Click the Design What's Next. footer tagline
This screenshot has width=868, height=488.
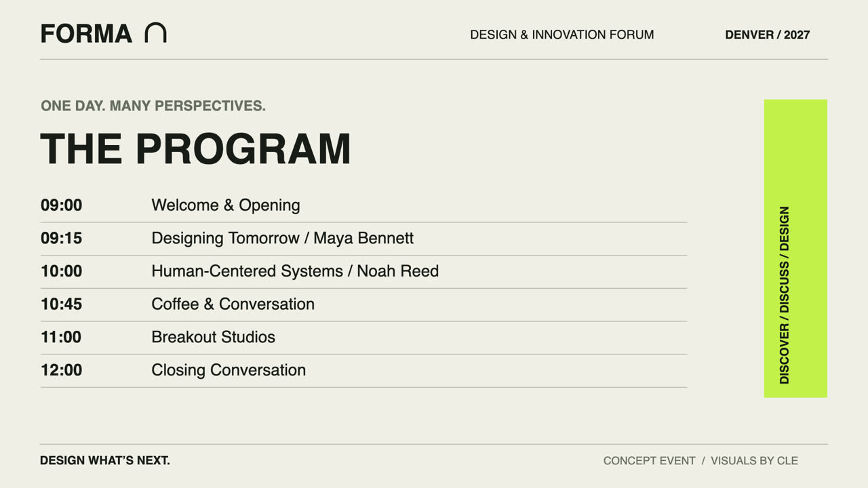click(105, 461)
